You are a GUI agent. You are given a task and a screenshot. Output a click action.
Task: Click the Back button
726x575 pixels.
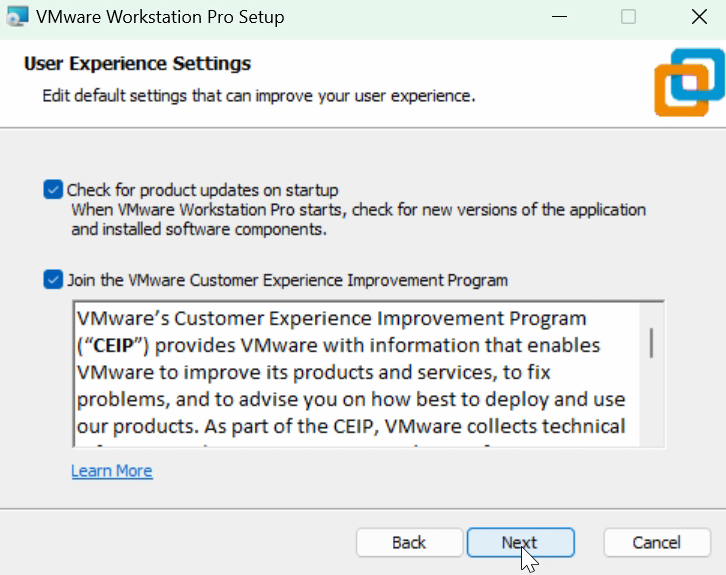(409, 542)
